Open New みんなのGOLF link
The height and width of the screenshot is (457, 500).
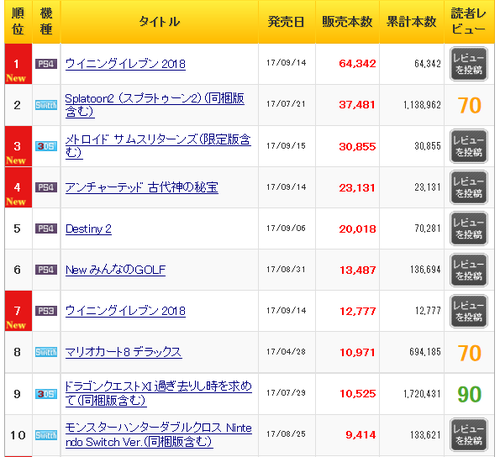point(115,270)
